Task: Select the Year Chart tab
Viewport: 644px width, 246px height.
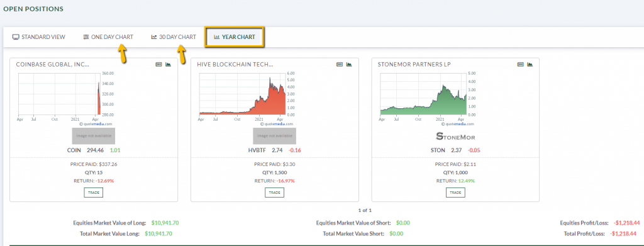Action: point(235,37)
